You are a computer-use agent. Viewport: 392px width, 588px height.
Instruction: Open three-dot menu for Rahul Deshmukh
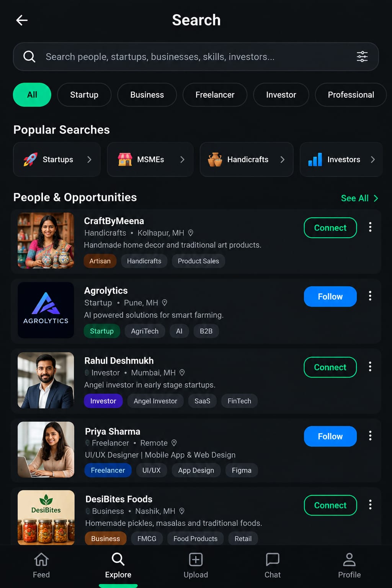click(x=370, y=366)
